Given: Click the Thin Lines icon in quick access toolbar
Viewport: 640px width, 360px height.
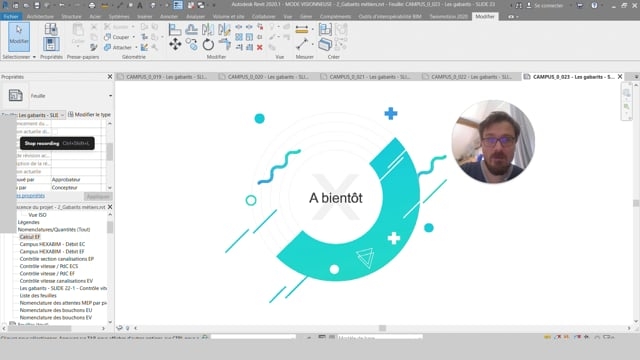Looking at the screenshot, I should coord(178,5).
